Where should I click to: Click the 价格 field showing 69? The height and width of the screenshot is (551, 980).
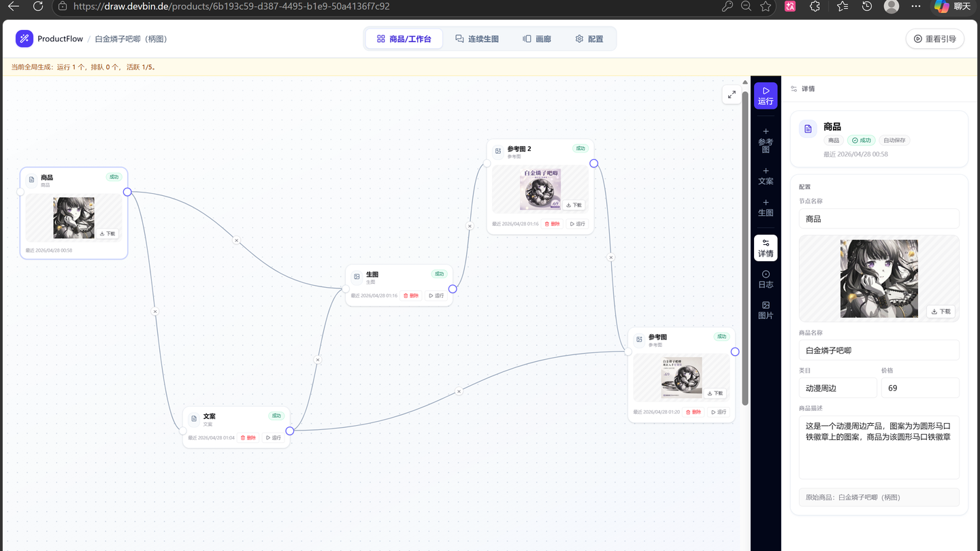920,388
